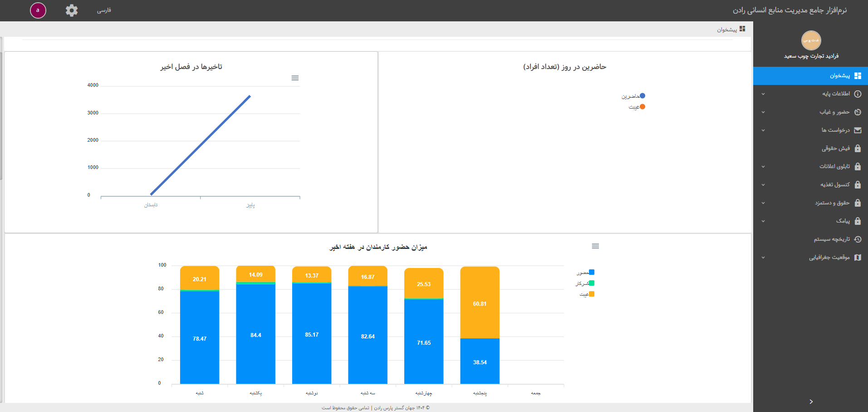Click the درخواست ها envelope icon
The height and width of the screenshot is (412, 868).
[858, 130]
